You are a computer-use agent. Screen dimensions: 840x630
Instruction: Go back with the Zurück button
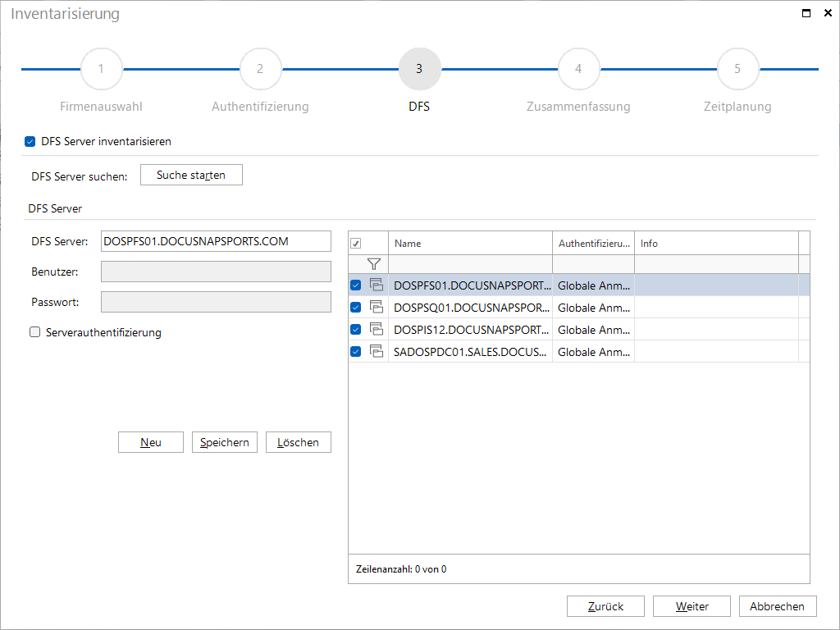point(606,606)
